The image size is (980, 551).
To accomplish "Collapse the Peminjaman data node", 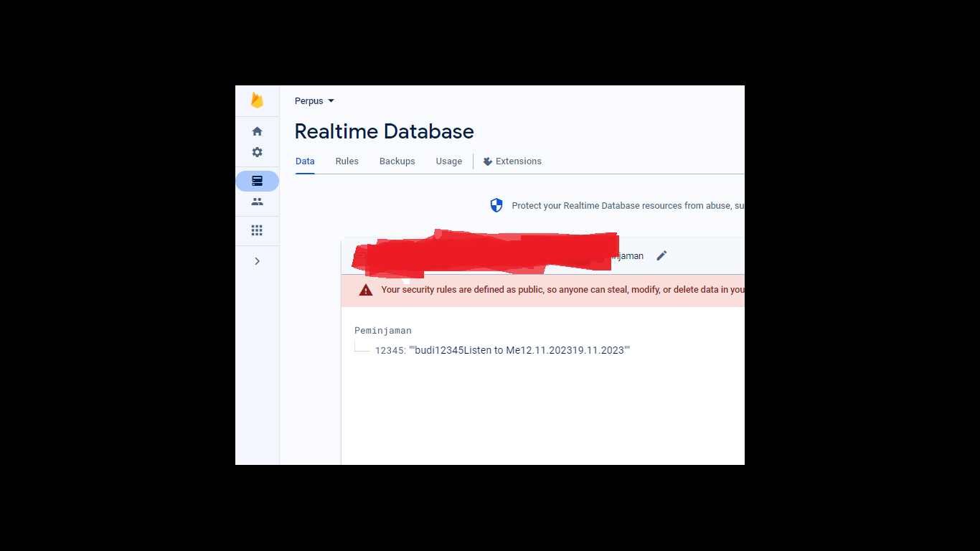I will (382, 330).
